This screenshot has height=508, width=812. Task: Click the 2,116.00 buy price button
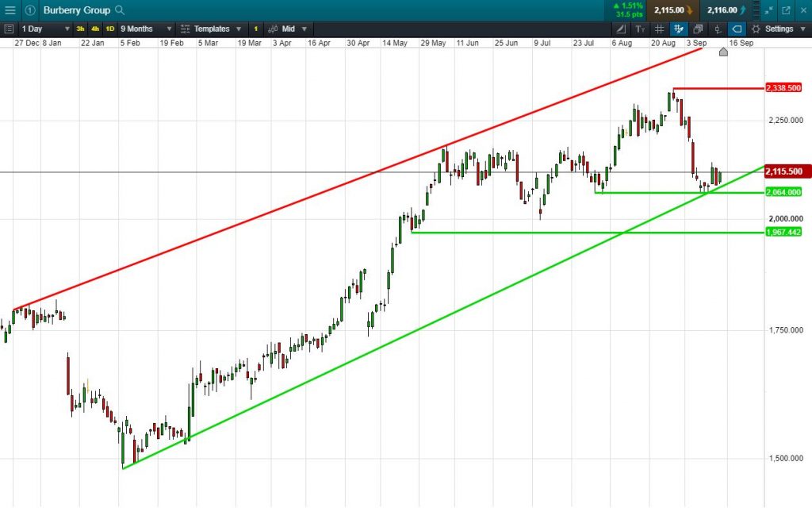pos(726,10)
